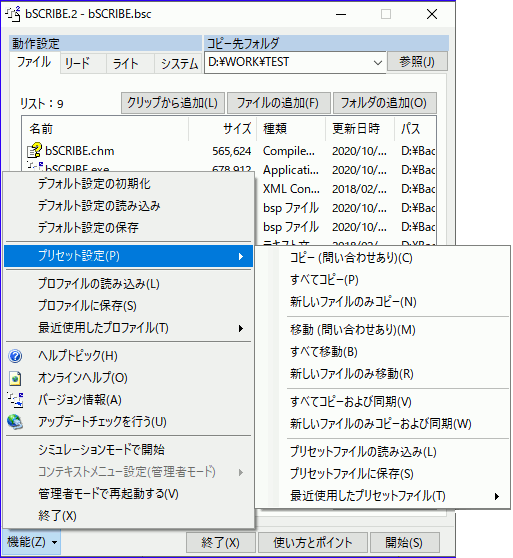Open the コピー先フォルダ dropdown arrow
The width and height of the screenshot is (513, 558).
pos(377,63)
